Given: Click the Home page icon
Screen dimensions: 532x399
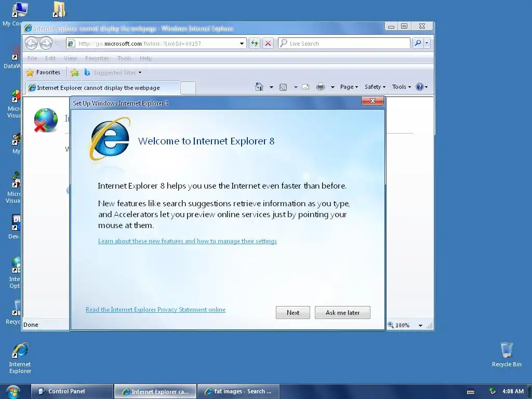Looking at the screenshot, I should 259,87.
